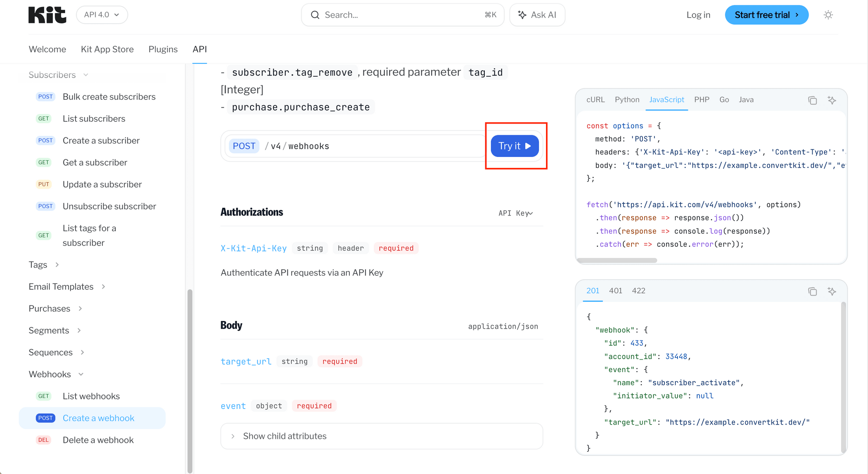Switch code sample to Go

tap(724, 100)
